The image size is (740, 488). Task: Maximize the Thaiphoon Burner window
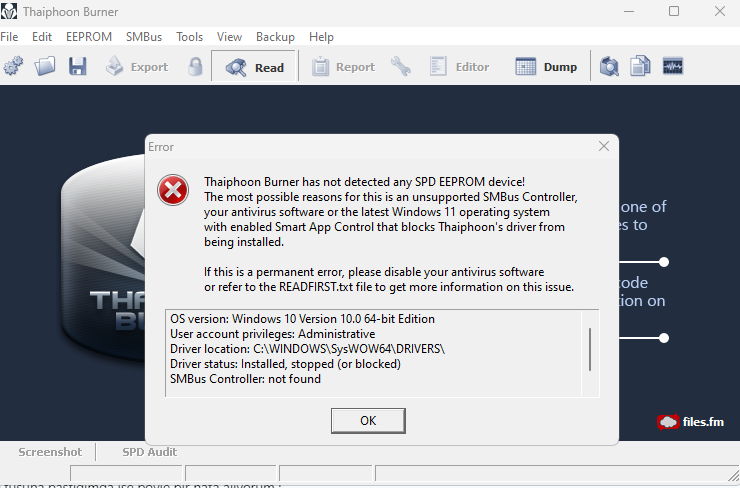674,11
